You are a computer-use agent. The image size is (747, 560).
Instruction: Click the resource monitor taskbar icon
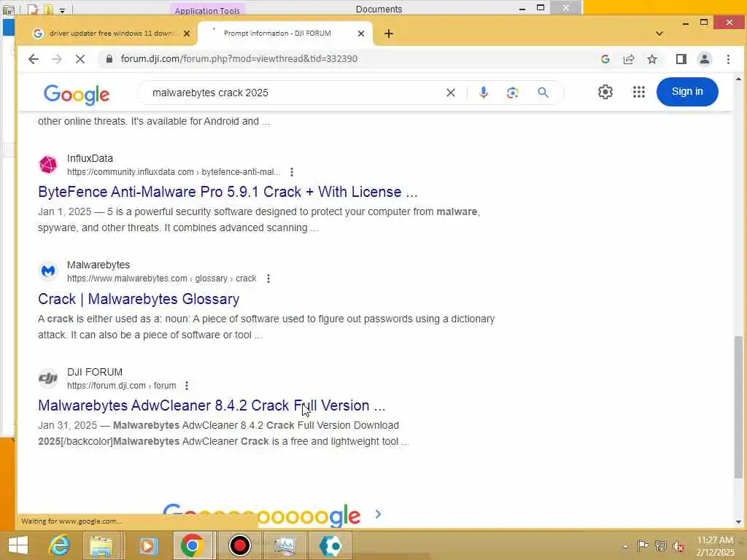point(285,545)
